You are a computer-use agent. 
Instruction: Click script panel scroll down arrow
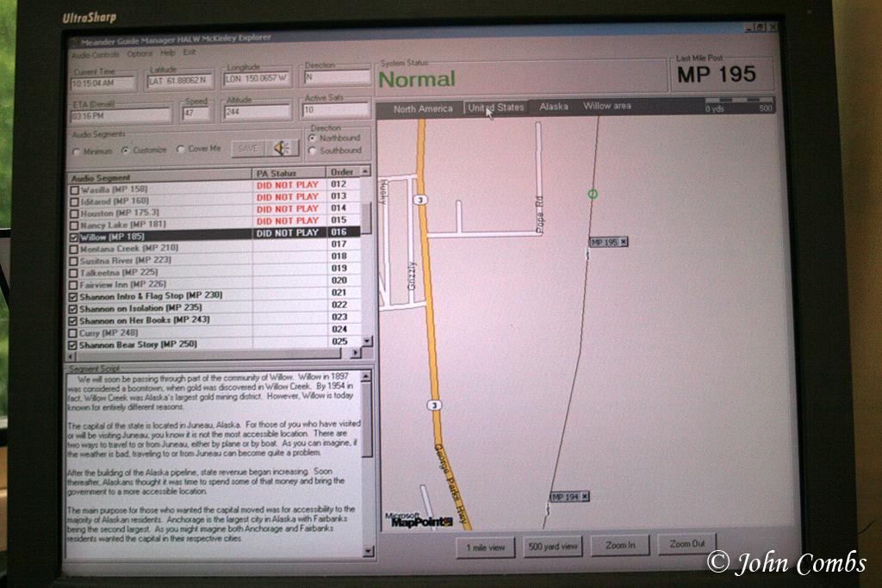[368, 551]
